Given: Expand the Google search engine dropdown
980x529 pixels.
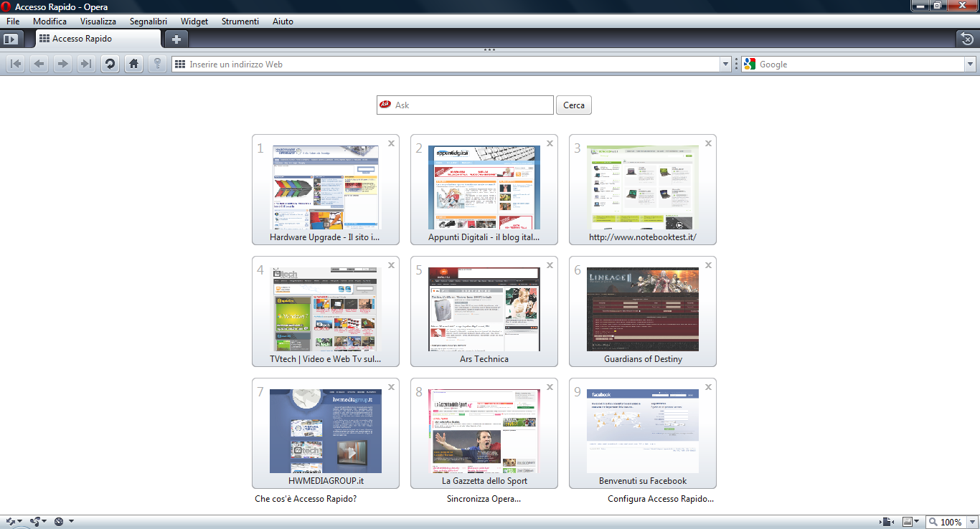Looking at the screenshot, I should tap(971, 65).
